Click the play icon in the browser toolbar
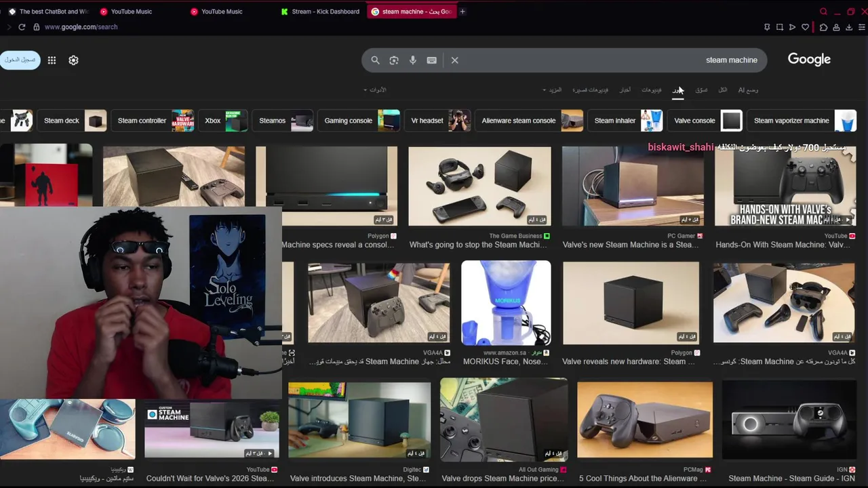Screen dimensions: 868x488 [792, 27]
